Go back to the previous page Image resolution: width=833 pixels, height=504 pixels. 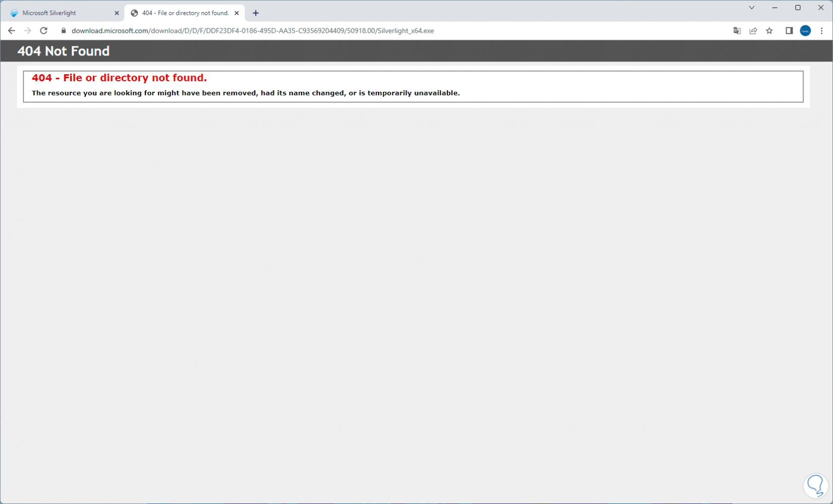(12, 31)
